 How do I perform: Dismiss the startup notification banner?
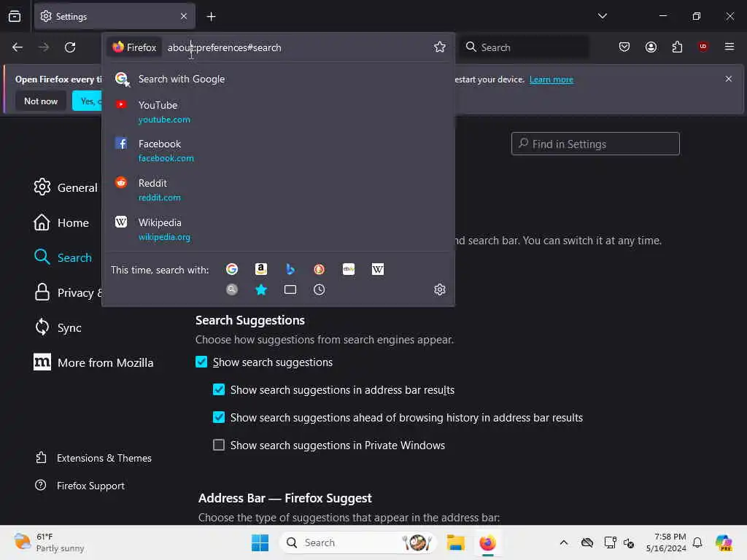pos(729,79)
